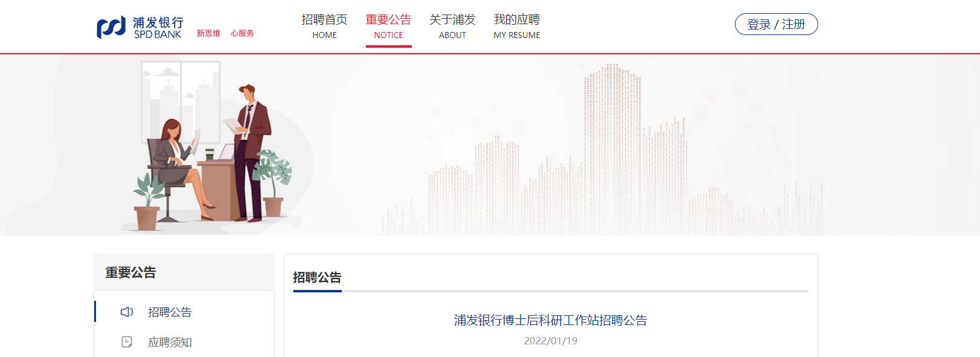Click the office workers banner illustration
Image resolution: width=980 pixels, height=357 pixels.
211,146
